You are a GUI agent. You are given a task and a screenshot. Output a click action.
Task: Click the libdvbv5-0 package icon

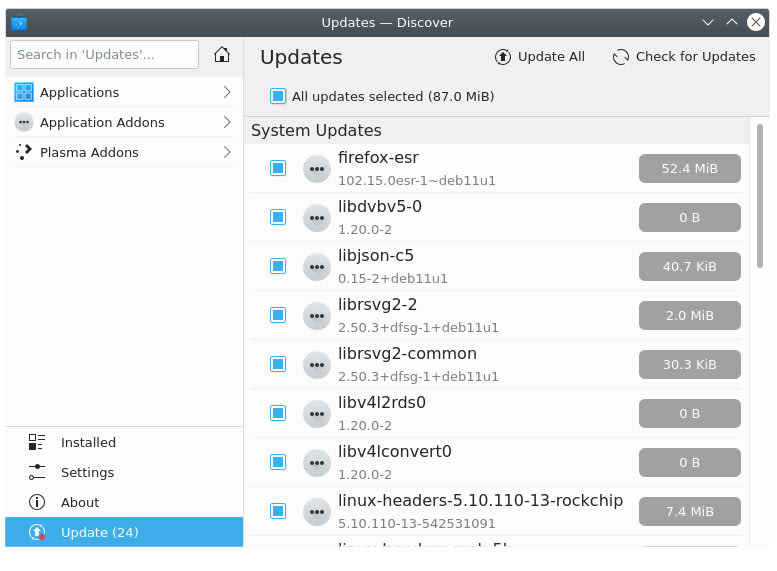pyautogui.click(x=317, y=218)
